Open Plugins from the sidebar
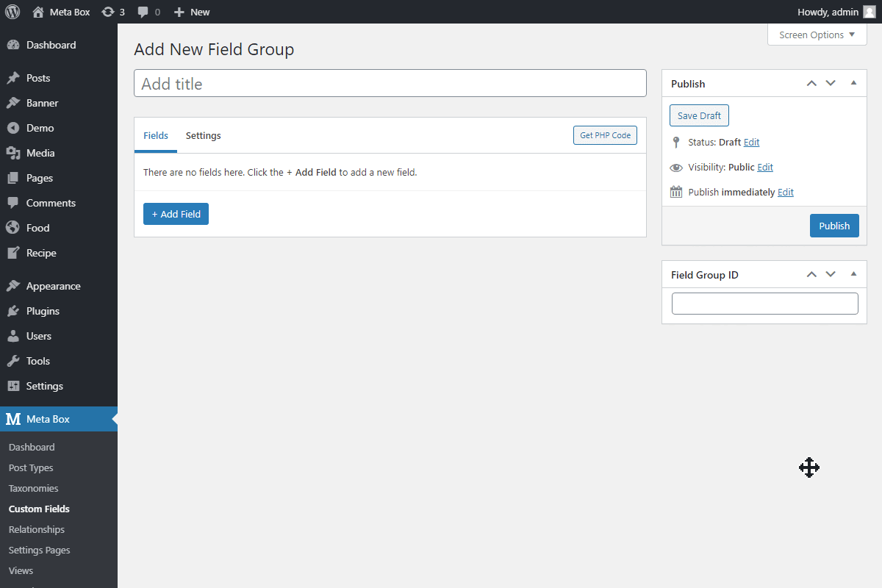The height and width of the screenshot is (588, 882). pyautogui.click(x=43, y=311)
